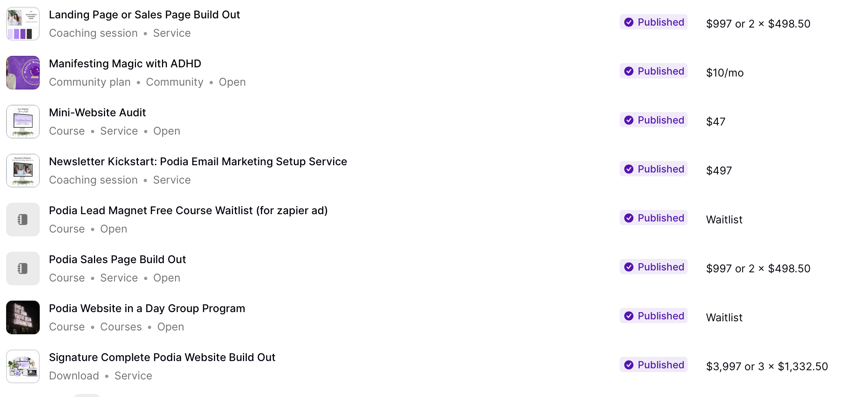Click the $10/mo price of Manifesting Magic
This screenshot has width=868, height=397.
click(725, 73)
